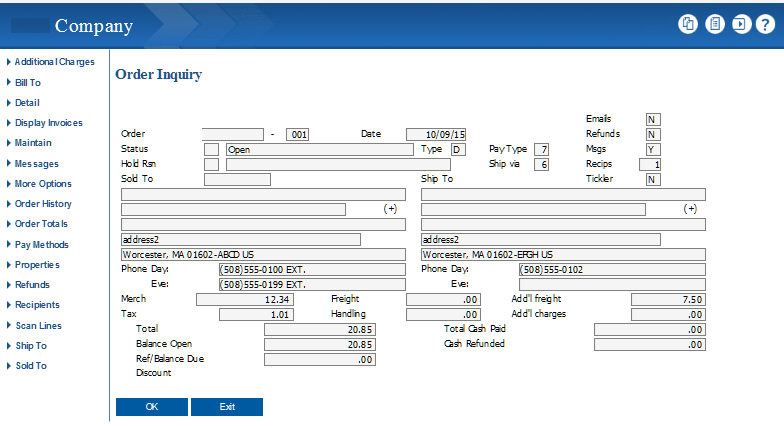Expand Order History in the sidebar
Screen dimensions: 784x426
(43, 204)
